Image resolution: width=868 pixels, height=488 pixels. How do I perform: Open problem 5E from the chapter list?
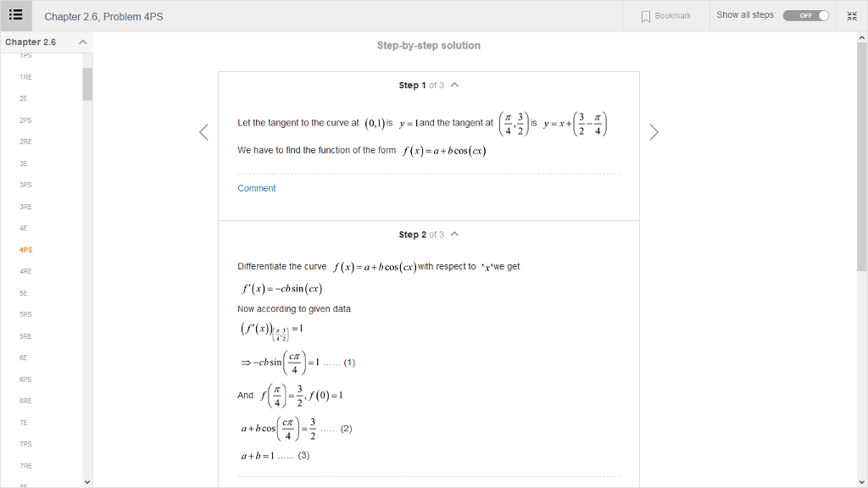point(23,292)
